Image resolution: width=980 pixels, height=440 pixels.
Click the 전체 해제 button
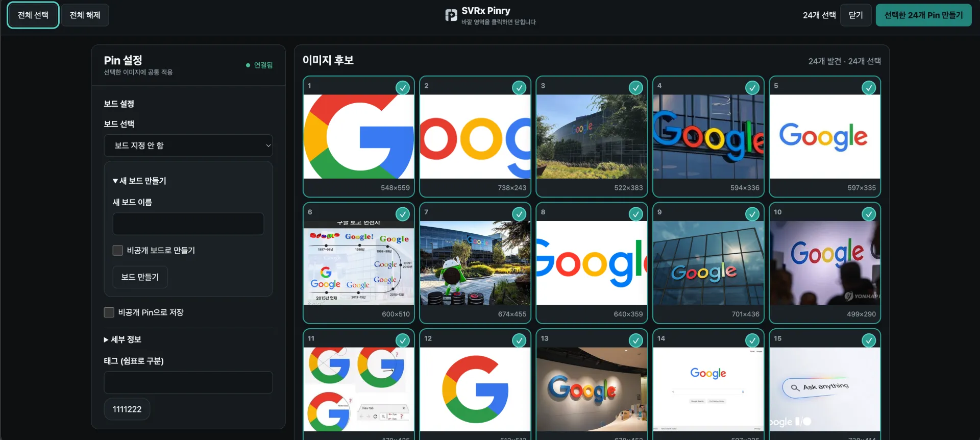85,15
